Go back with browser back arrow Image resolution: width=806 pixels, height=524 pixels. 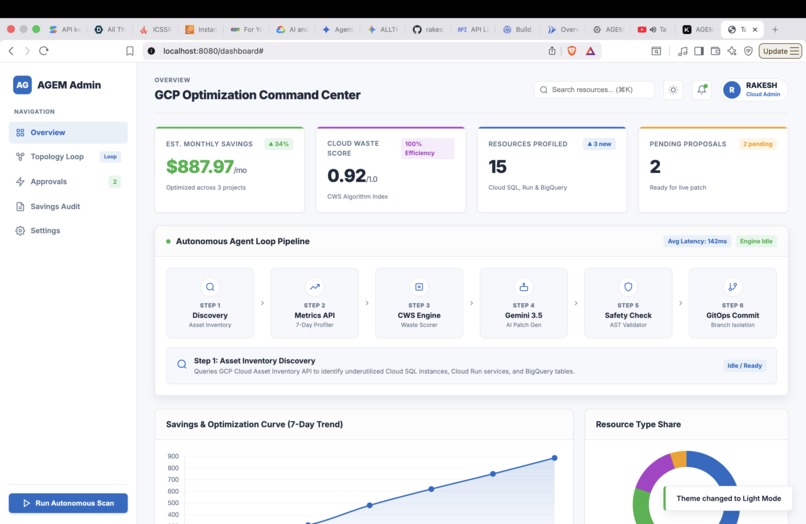(11, 51)
